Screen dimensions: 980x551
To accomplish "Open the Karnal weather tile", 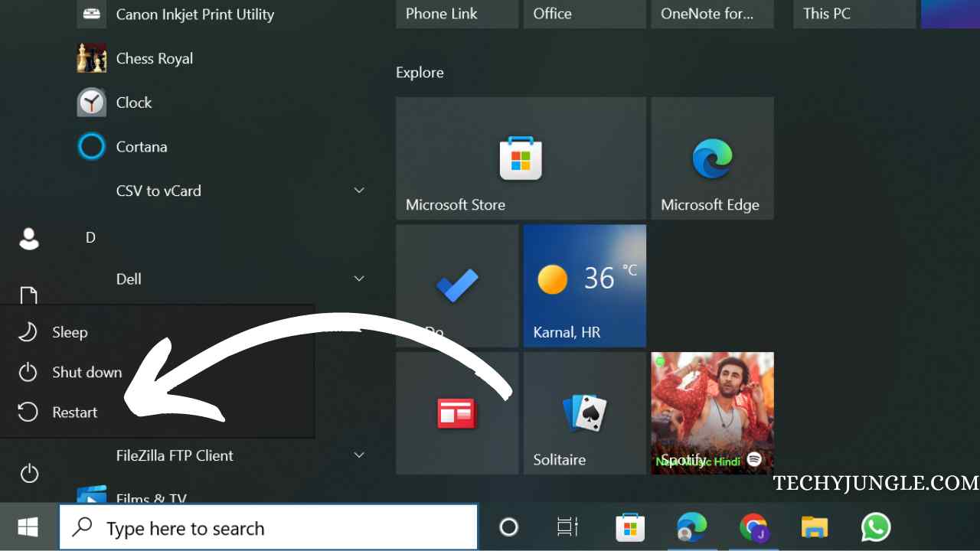I will 585,286.
